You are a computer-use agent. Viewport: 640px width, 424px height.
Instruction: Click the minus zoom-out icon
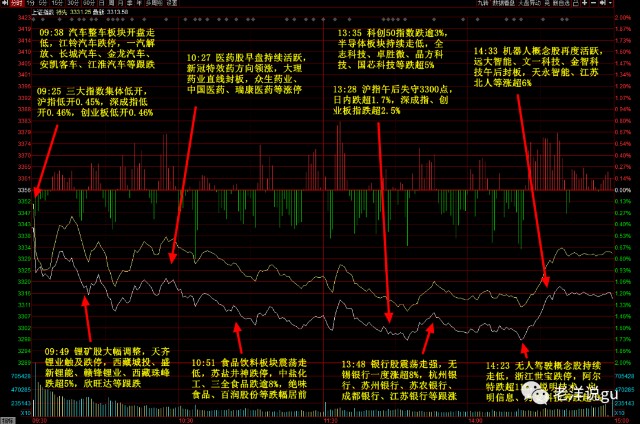coord(593,3)
